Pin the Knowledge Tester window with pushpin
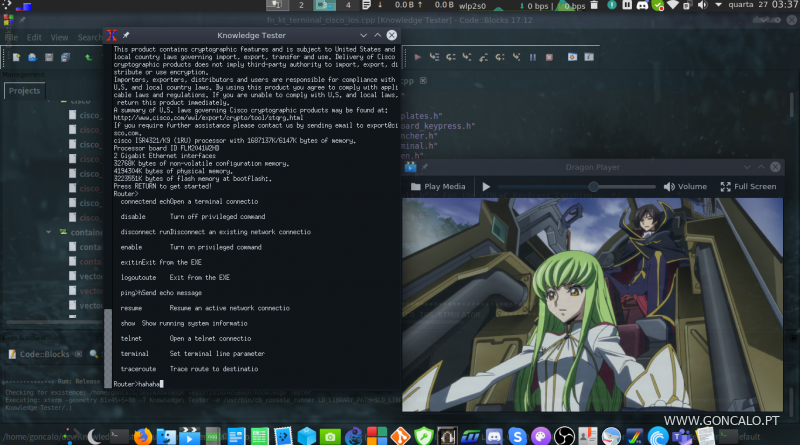Image resolution: width=800 pixels, height=445 pixels. click(x=126, y=35)
